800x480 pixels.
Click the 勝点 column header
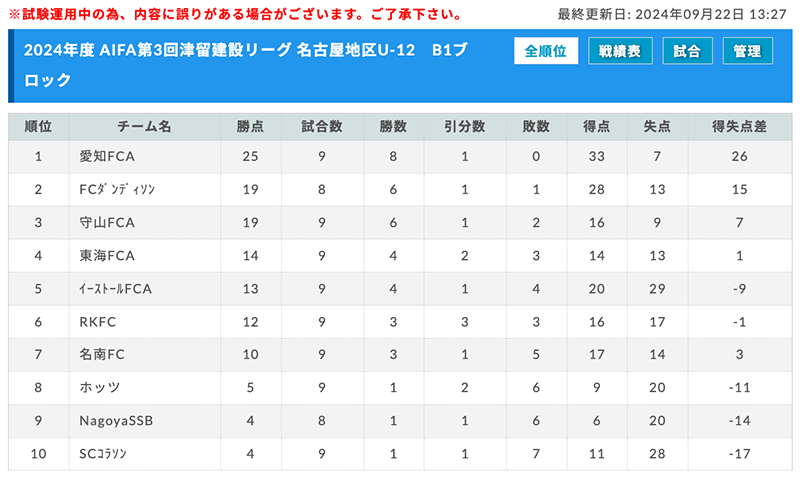[x=251, y=127]
